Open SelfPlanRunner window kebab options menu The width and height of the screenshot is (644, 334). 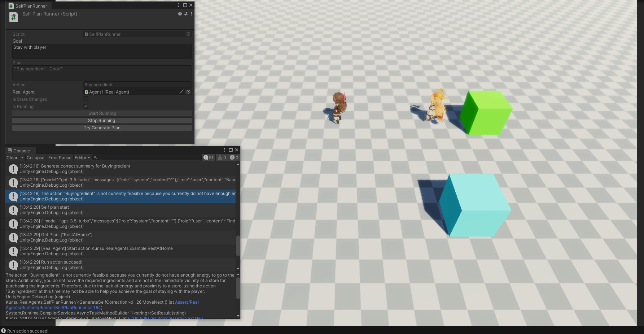coord(179,5)
